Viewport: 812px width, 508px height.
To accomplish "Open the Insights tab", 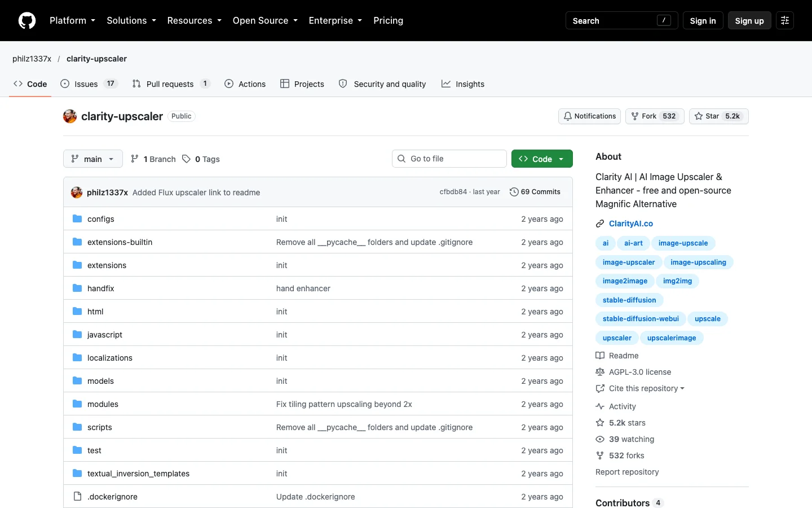I will click(x=463, y=84).
